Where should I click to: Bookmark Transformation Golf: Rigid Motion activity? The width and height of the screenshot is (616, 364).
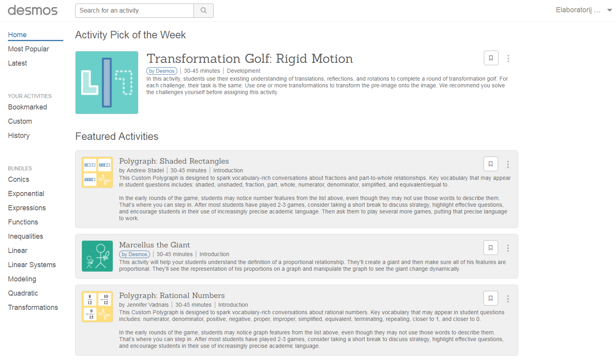[491, 58]
